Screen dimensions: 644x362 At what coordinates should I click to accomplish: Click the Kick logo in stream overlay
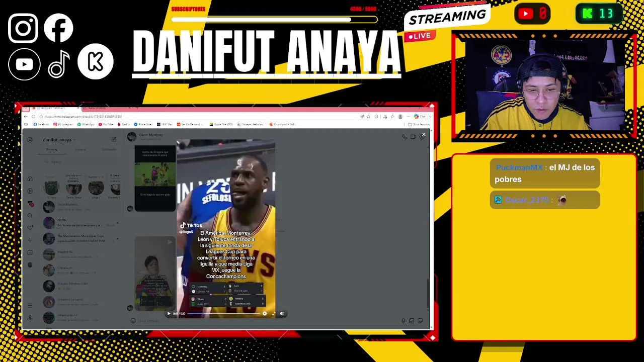pos(96,61)
